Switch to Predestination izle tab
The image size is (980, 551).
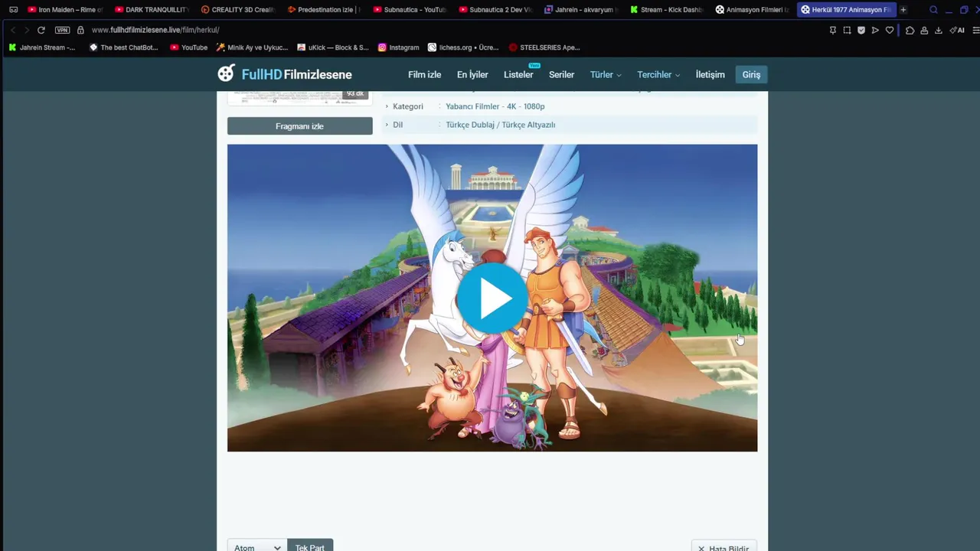point(323,10)
